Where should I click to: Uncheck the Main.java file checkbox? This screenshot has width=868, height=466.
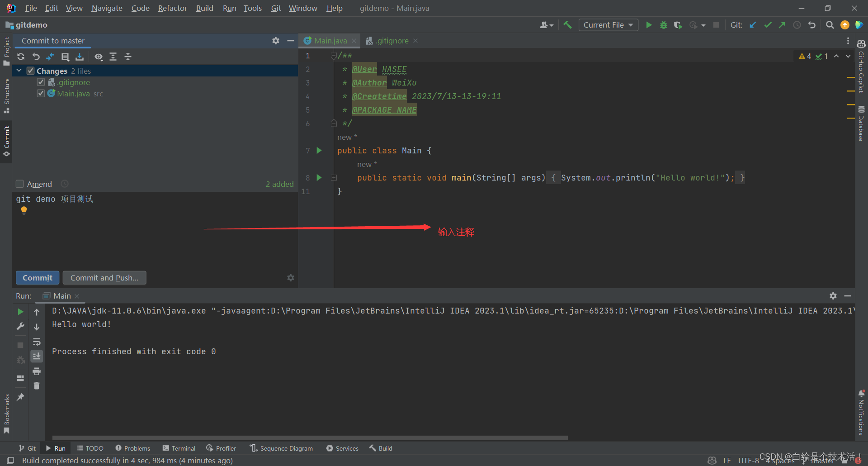point(41,93)
